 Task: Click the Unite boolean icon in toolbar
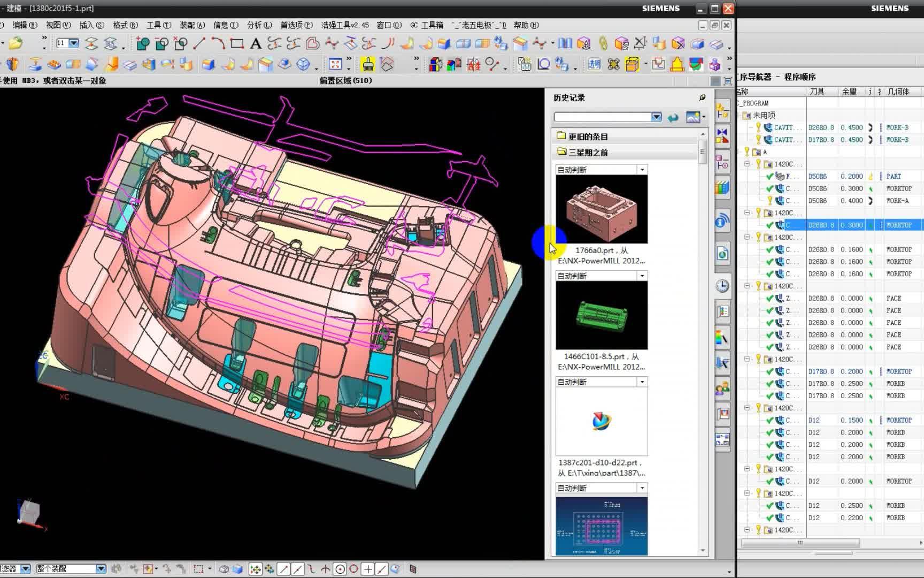coord(142,43)
